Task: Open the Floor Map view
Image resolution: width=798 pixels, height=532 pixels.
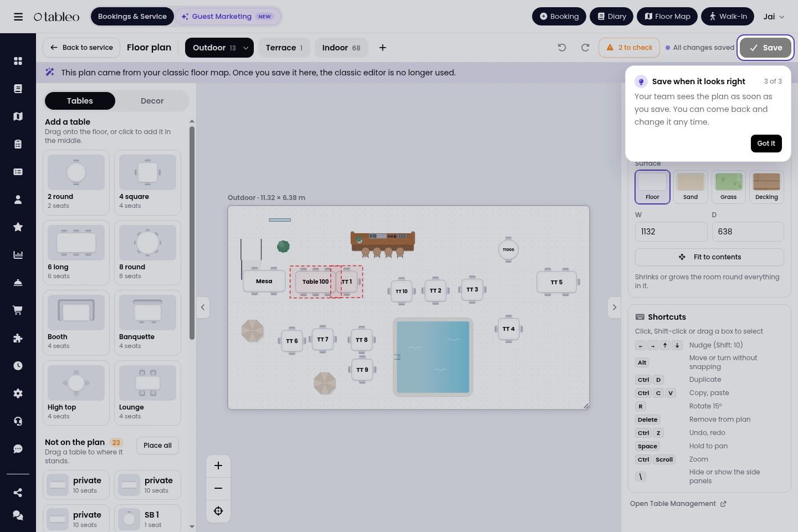Action: (667, 17)
